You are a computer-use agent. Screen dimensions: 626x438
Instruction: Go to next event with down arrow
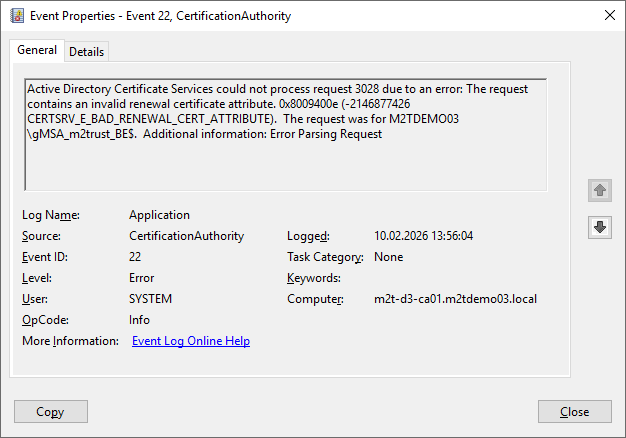pyautogui.click(x=599, y=228)
